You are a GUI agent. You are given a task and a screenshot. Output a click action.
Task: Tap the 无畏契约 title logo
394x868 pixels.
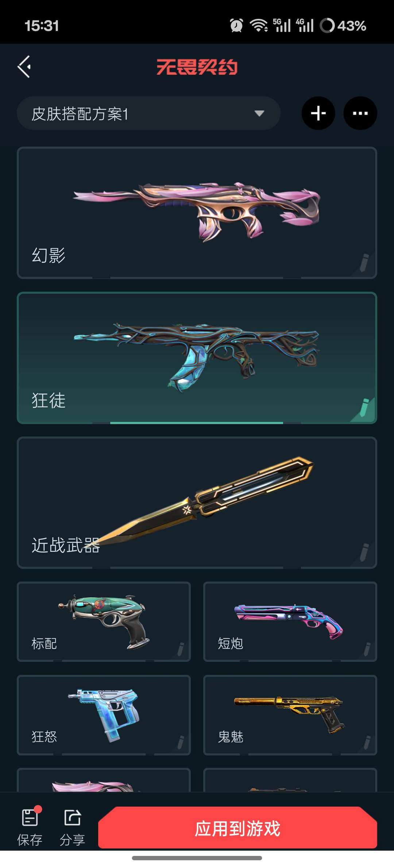pyautogui.click(x=197, y=67)
